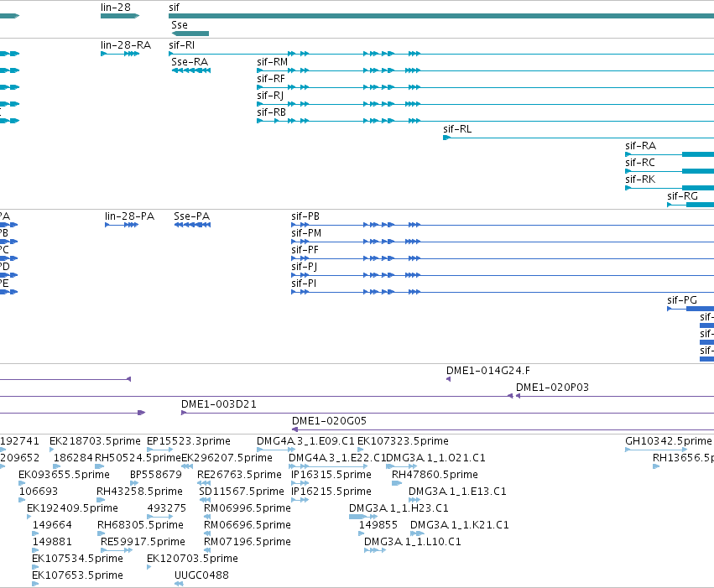Open EST RM06696.5prime

tap(248, 526)
